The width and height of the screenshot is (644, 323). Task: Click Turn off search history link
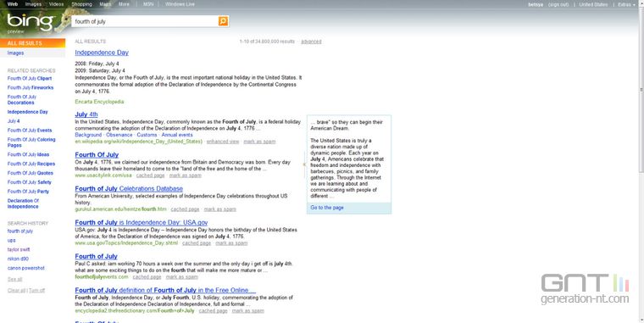37,291
